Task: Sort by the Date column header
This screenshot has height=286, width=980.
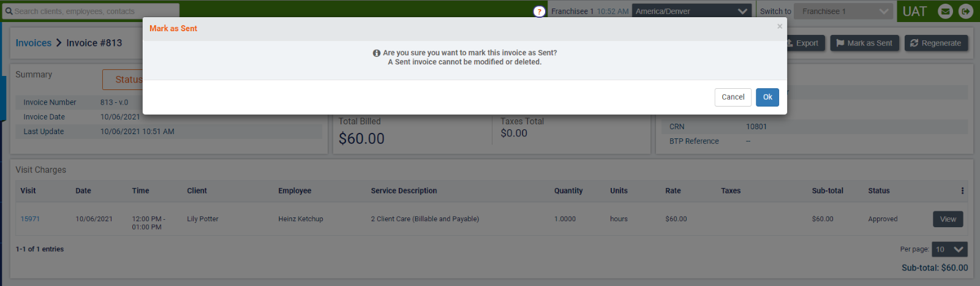Action: coord(83,191)
